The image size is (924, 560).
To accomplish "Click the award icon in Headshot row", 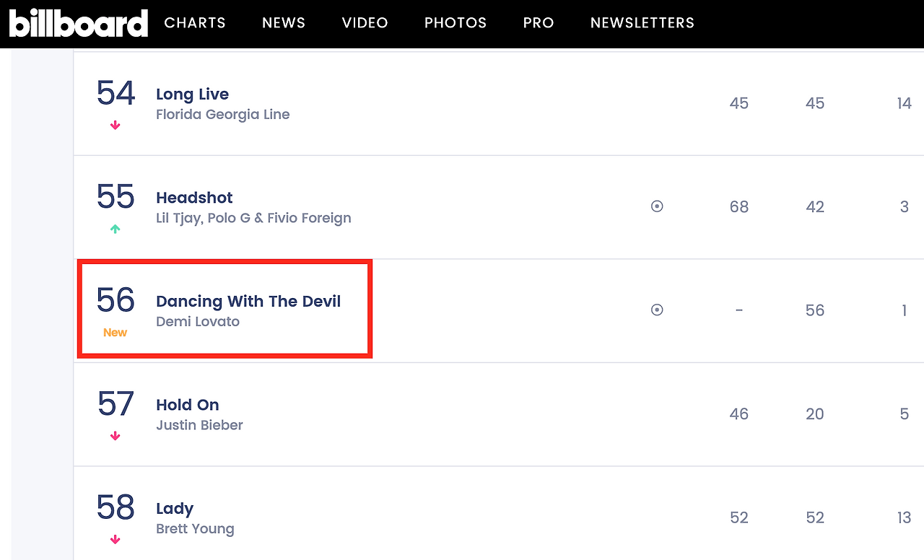I will pyautogui.click(x=657, y=206).
